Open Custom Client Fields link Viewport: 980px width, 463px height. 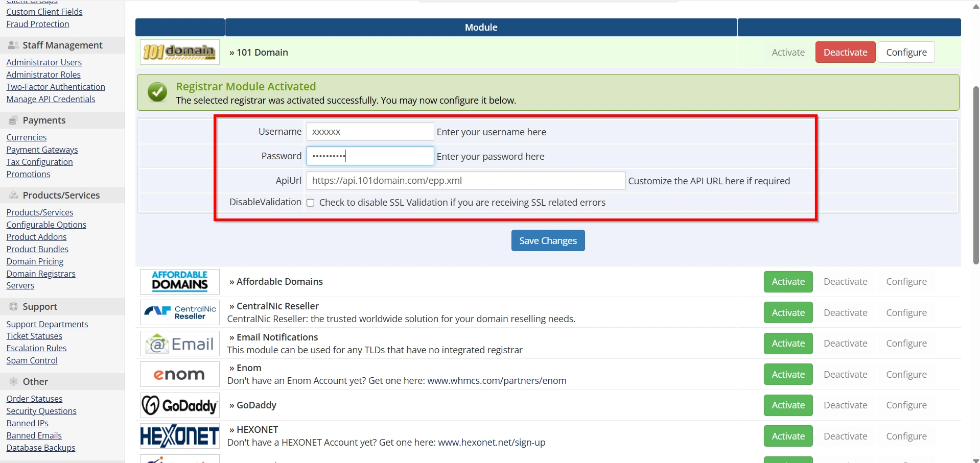pyautogui.click(x=44, y=12)
